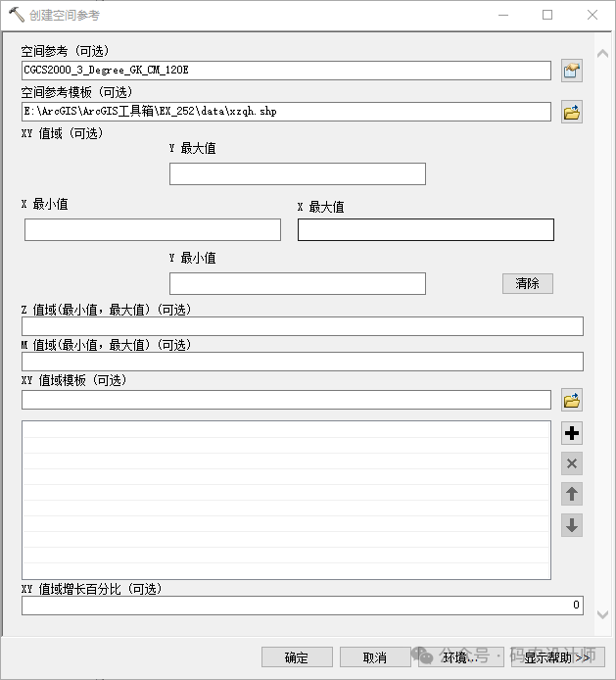This screenshot has height=680, width=616.
Task: Select the X 最大值 text field
Action: (x=425, y=230)
